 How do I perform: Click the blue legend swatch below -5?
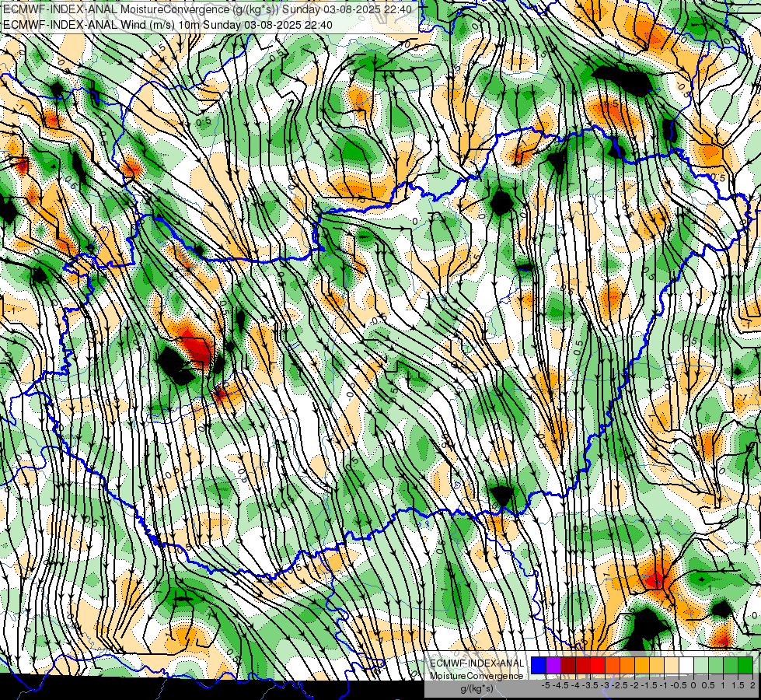(x=539, y=666)
